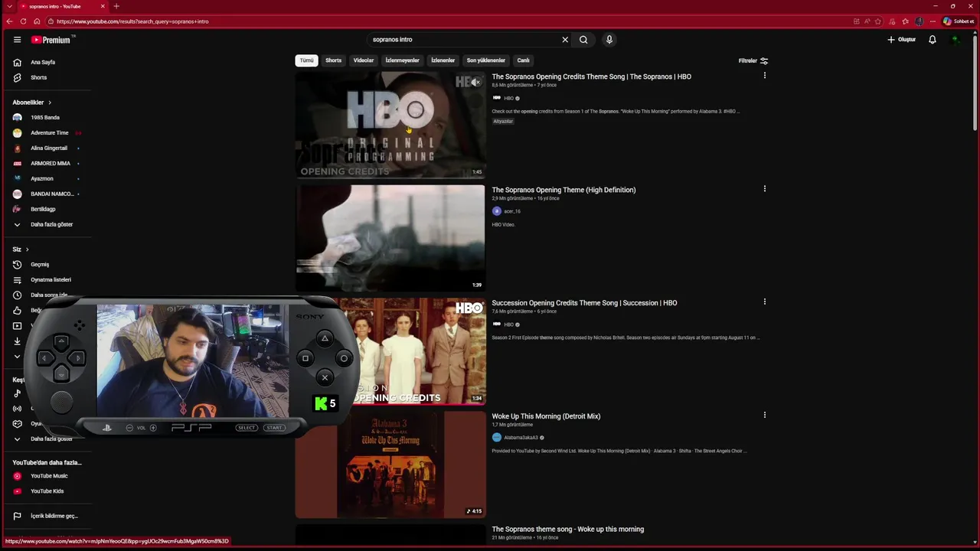Viewport: 980px width, 551px height.
Task: Add page to browser favorites star
Action: point(878,21)
